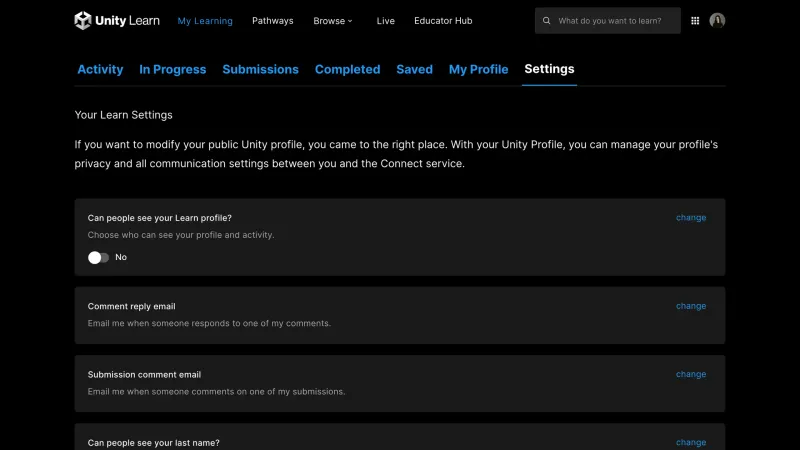Open the My Profile tab
Viewport: 800px width, 450px height.
[479, 69]
